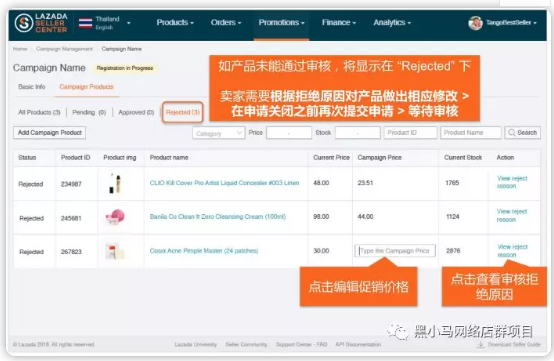
Task: Click the Cosrx Acne Pimple Master thumbnail
Action: [115, 251]
